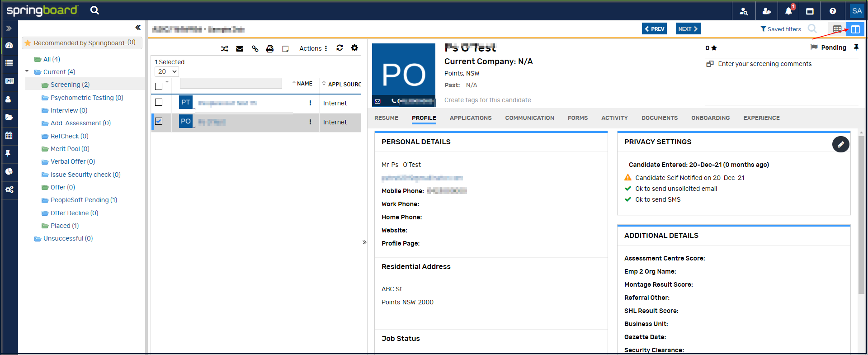Viewport: 868px width, 355px height.
Task: Click the envelope email icon in toolbar
Action: pyautogui.click(x=240, y=48)
